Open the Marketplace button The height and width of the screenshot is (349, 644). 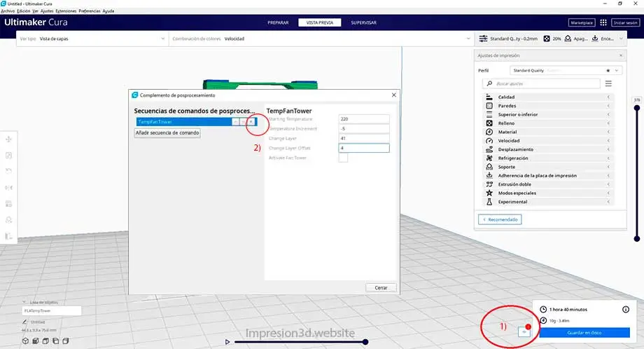(x=582, y=22)
